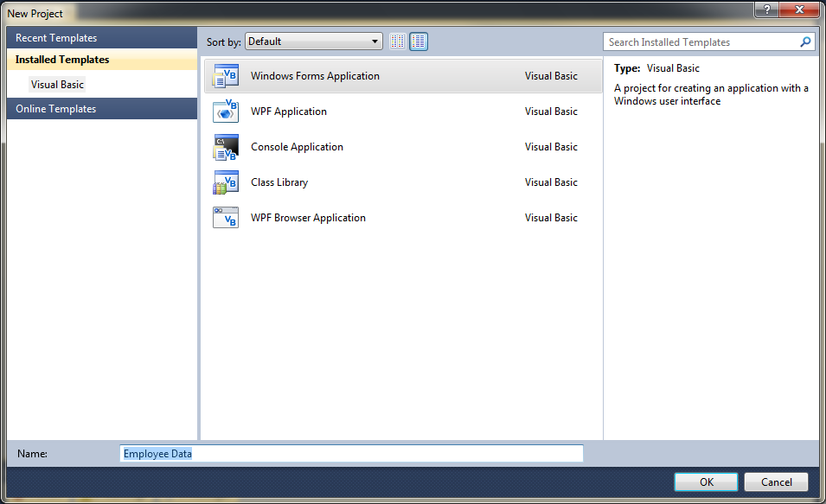The image size is (826, 504).
Task: Click the WPF Browser Application template icon
Action: [x=226, y=218]
